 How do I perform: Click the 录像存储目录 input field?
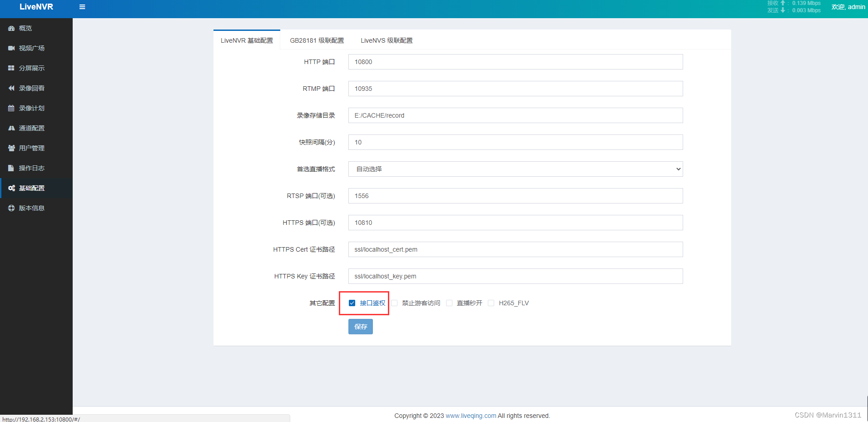pos(516,115)
